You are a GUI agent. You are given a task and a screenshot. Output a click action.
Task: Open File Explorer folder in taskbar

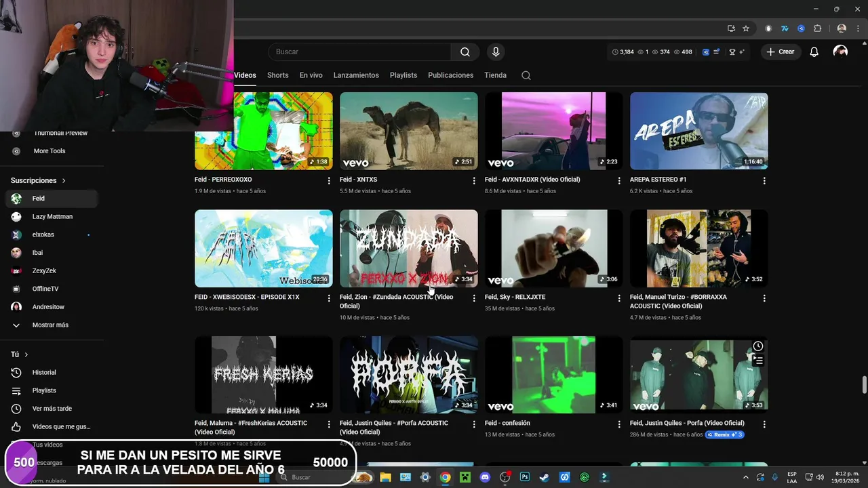(x=385, y=477)
